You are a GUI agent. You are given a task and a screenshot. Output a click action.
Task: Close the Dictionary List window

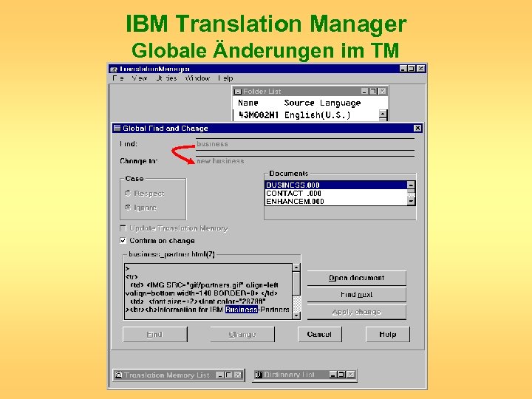click(351, 374)
